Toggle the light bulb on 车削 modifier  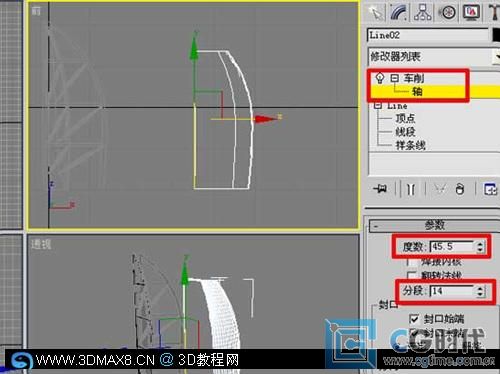[x=380, y=78]
